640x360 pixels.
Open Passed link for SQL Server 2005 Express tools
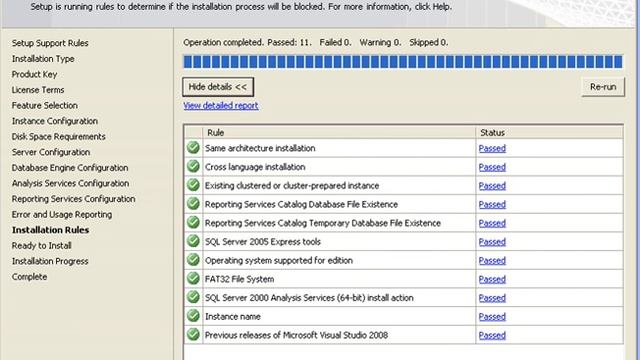(x=492, y=242)
